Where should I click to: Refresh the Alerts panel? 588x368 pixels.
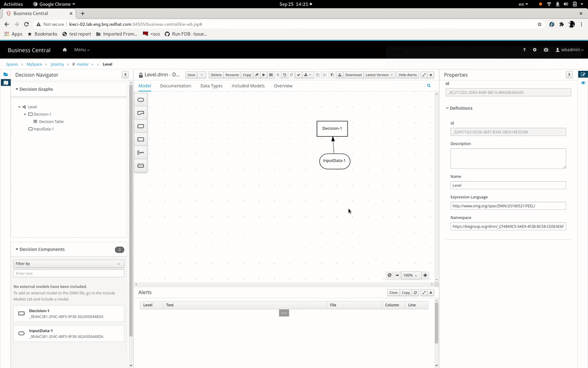(x=415, y=293)
